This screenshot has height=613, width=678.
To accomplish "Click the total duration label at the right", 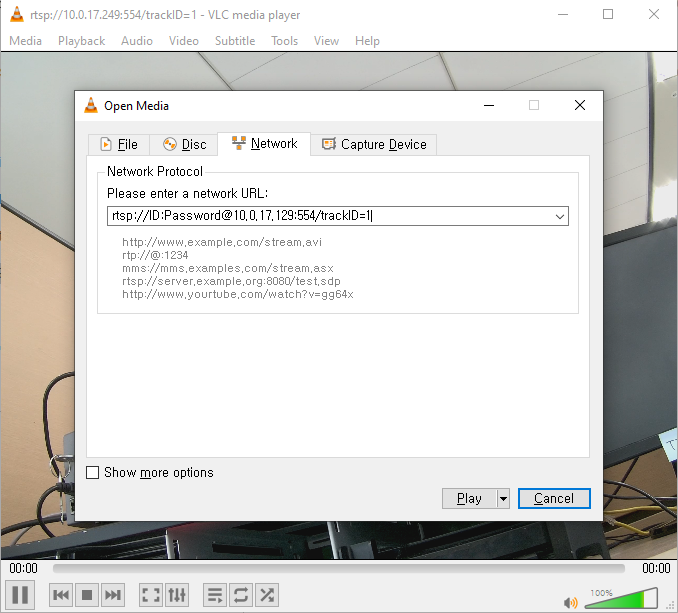I will [656, 568].
